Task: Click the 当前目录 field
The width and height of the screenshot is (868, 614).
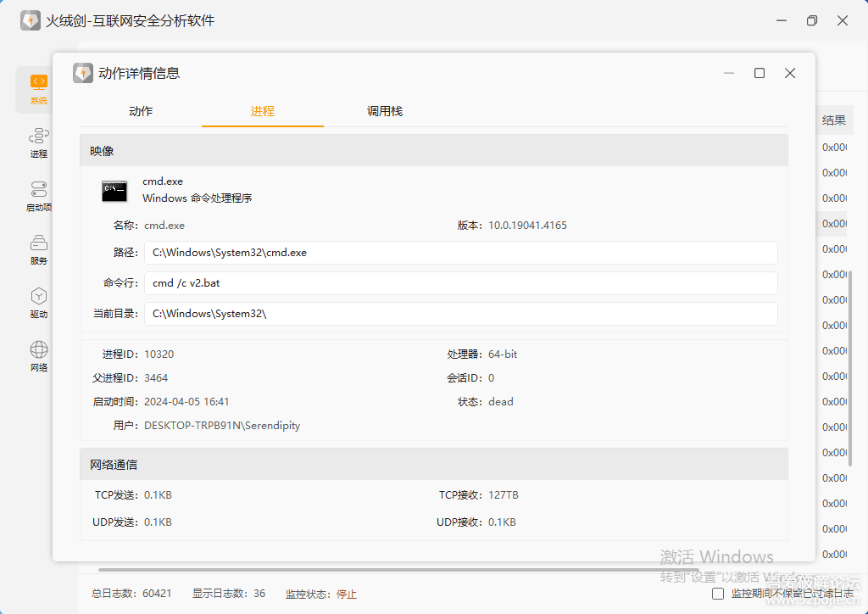Action: point(461,314)
